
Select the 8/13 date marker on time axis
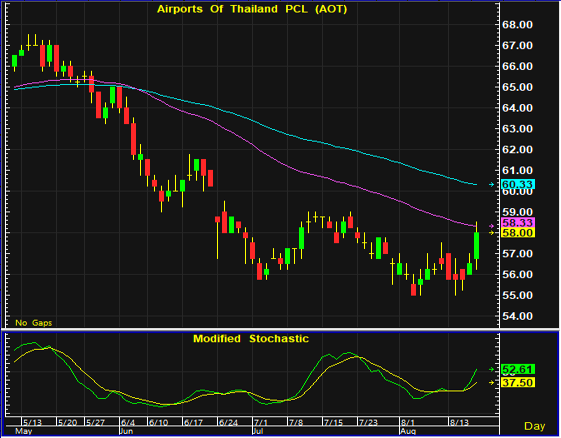459,423
